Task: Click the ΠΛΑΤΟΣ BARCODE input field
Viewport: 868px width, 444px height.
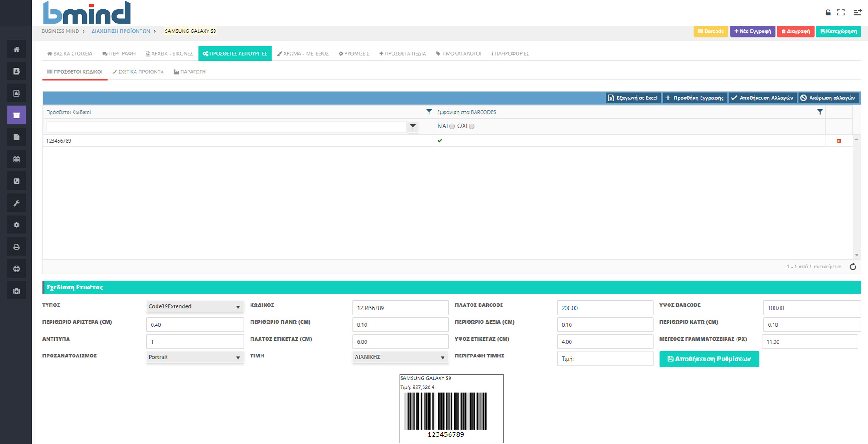Action: [605, 308]
